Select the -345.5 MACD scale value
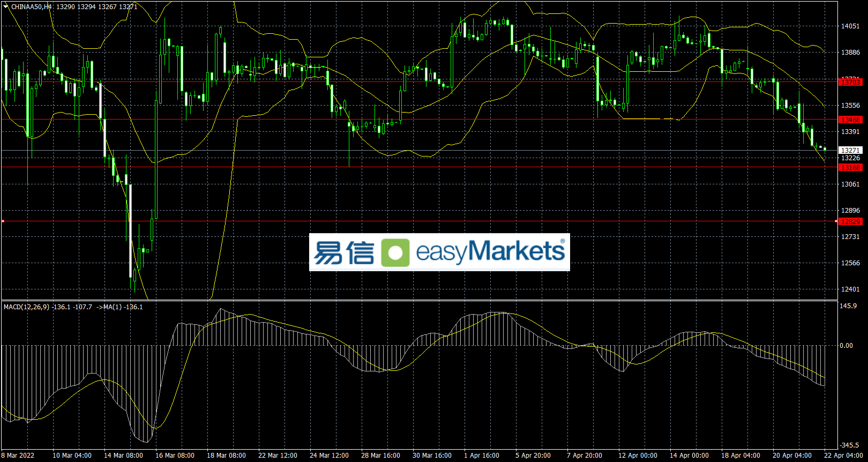Viewport: 868px width, 462px height. (x=849, y=445)
